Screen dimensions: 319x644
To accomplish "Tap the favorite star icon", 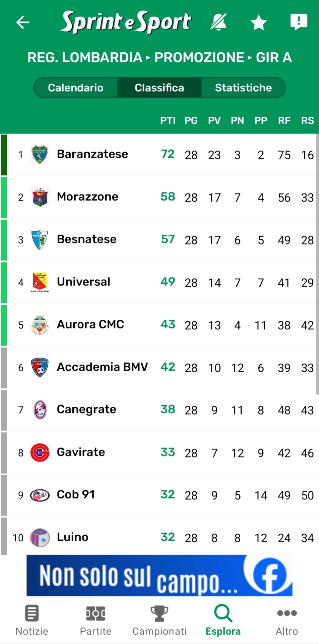I will click(x=259, y=23).
